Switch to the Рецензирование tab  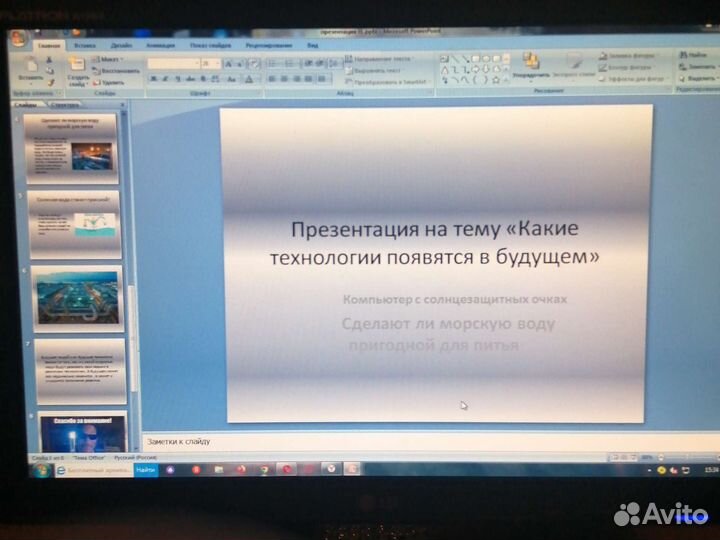coord(269,45)
